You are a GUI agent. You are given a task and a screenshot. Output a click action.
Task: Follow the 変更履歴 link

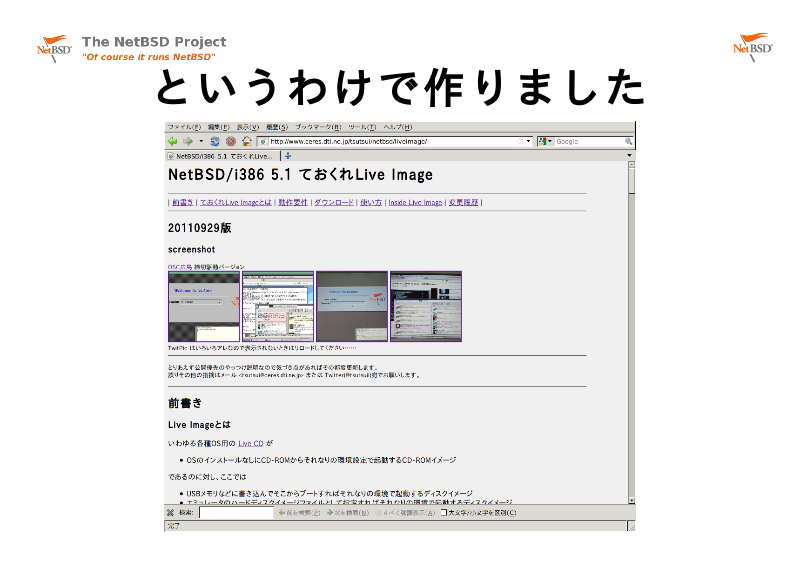pyautogui.click(x=463, y=203)
